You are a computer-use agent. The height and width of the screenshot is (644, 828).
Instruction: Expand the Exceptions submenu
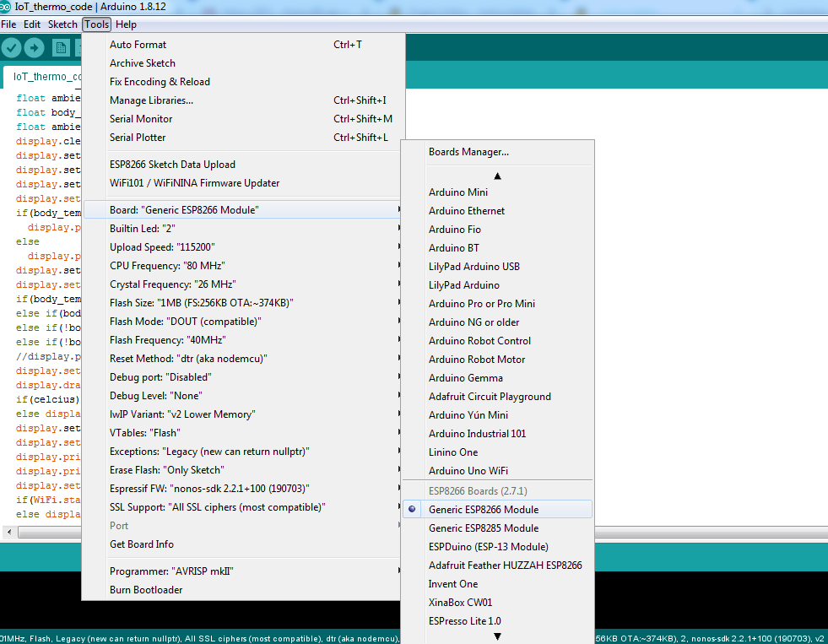[x=243, y=452]
